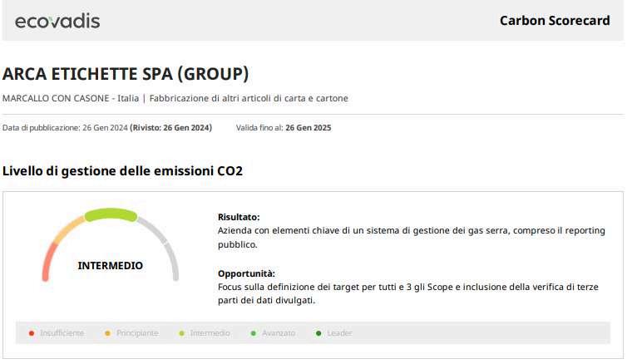Click the highlighted green Intermedio gauge segment
The height and width of the screenshot is (364, 627).
coord(111,214)
